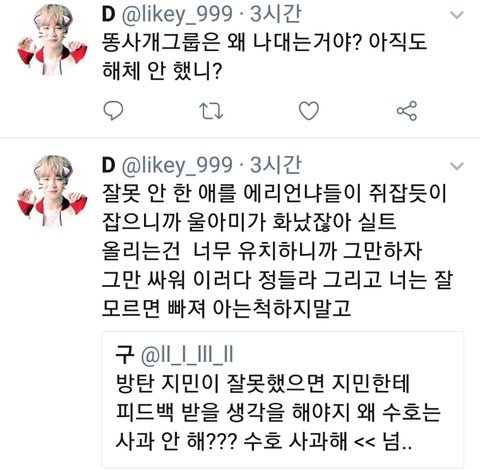This screenshot has height=470, width=480.
Task: Open profile avatar on the first tweet
Action: 52,40
